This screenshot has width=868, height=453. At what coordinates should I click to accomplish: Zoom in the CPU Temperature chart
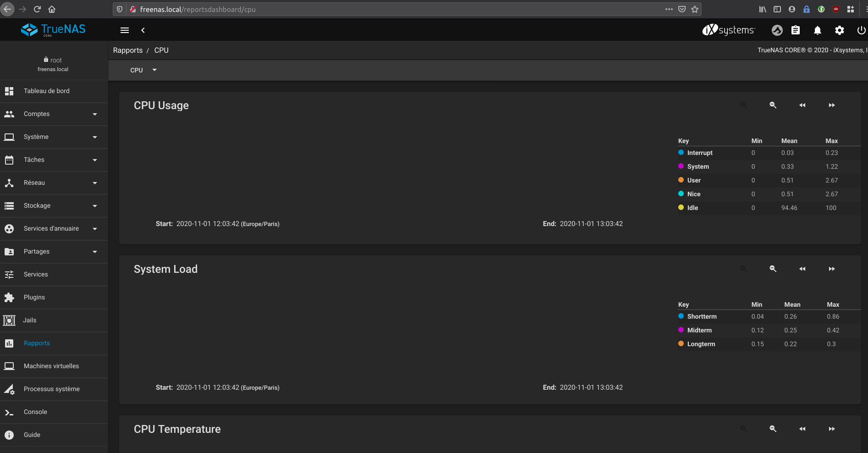click(744, 429)
